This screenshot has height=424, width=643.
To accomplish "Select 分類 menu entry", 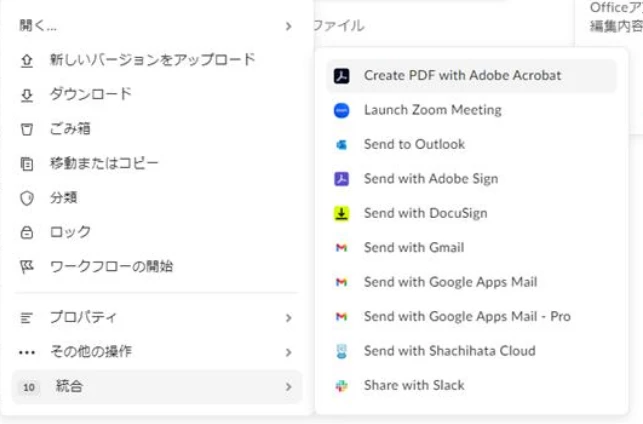I will [x=157, y=198].
